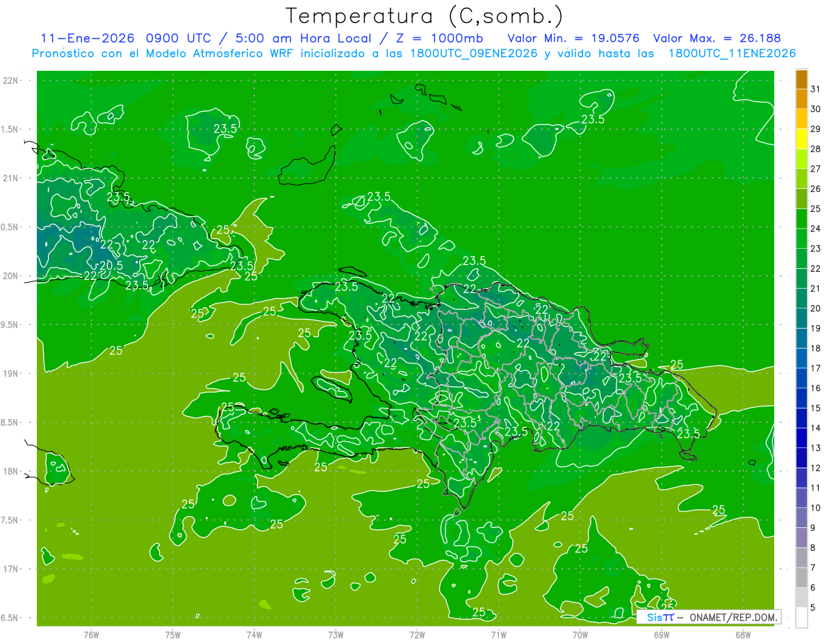Click the colorbar label "31"
The image size is (834, 644).
pos(816,89)
